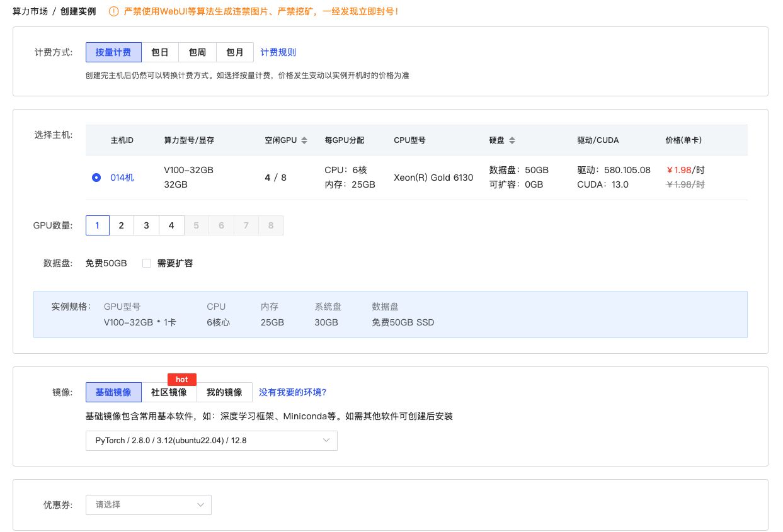This screenshot has width=783, height=532.
Task: Click the 免费50GB SSD spec value
Action: pyautogui.click(x=403, y=322)
